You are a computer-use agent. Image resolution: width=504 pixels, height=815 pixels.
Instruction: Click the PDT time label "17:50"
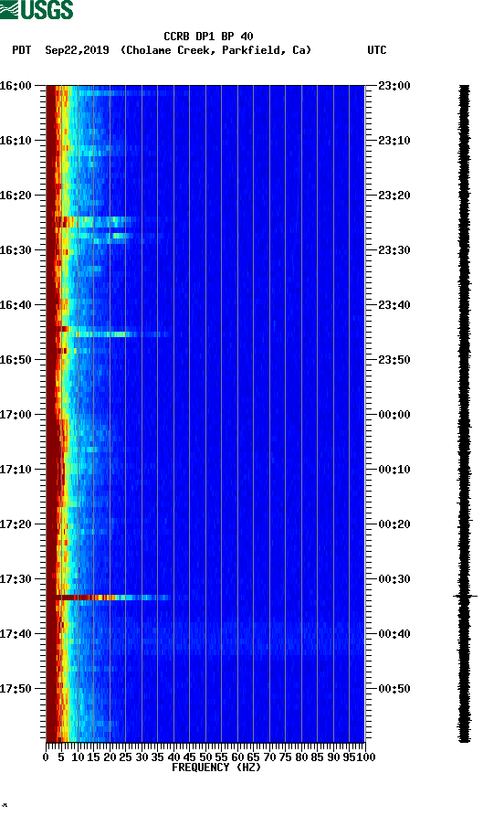coord(16,689)
